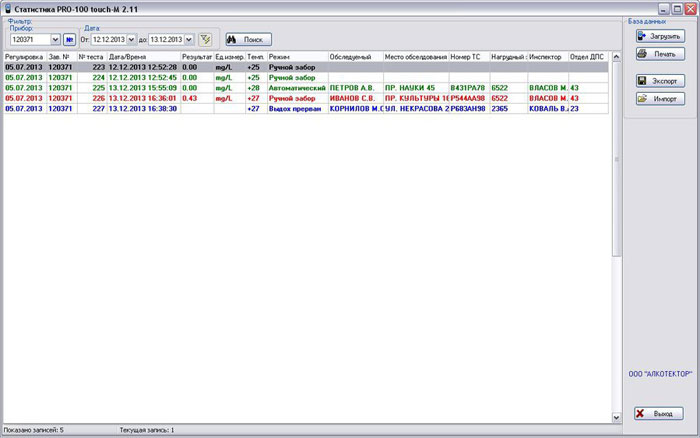Click the Импорт folder button
The image size is (700, 438).
pos(659,98)
